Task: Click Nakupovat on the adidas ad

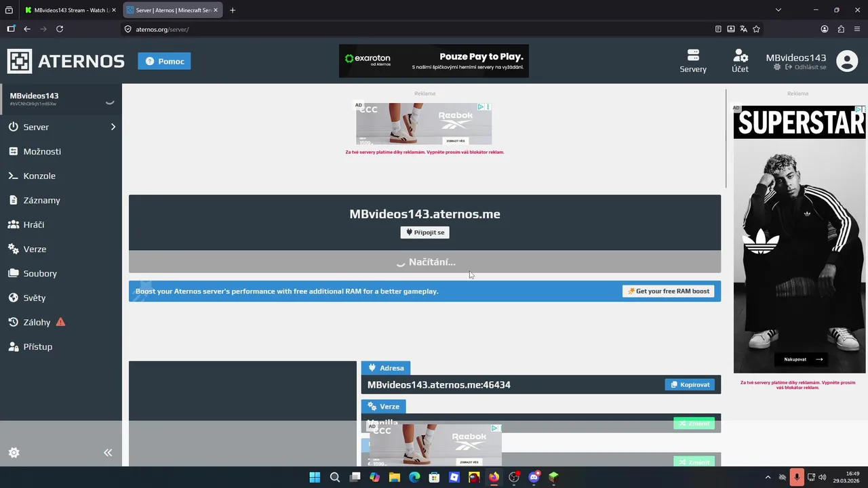Action: (803, 359)
